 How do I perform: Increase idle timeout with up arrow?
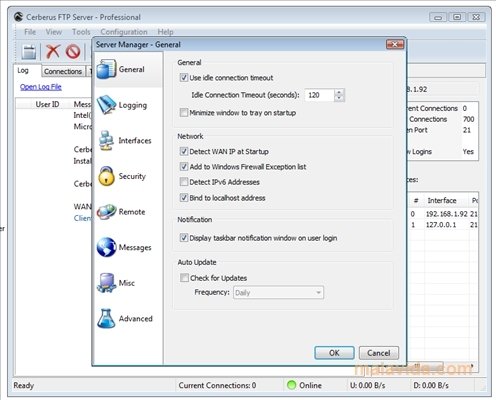click(x=339, y=92)
